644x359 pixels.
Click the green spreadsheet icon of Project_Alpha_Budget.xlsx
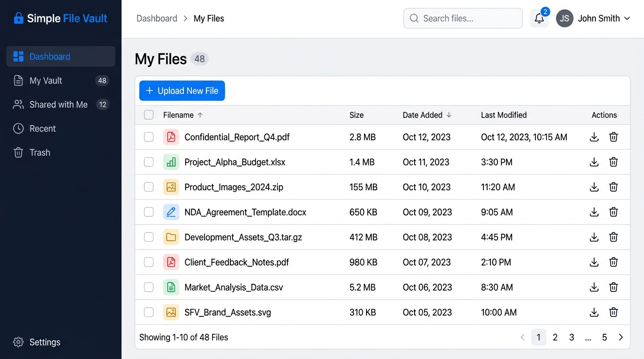(171, 162)
